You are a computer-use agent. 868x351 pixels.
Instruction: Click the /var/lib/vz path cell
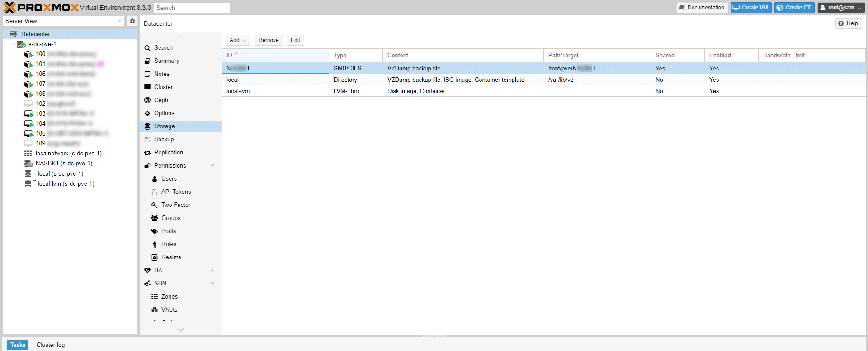pos(597,80)
